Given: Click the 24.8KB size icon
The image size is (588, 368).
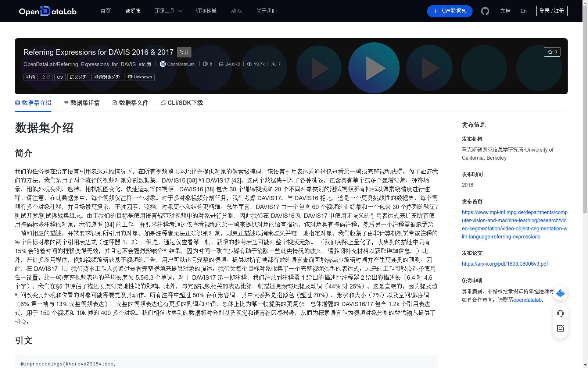Looking at the screenshot, I should coord(221,64).
